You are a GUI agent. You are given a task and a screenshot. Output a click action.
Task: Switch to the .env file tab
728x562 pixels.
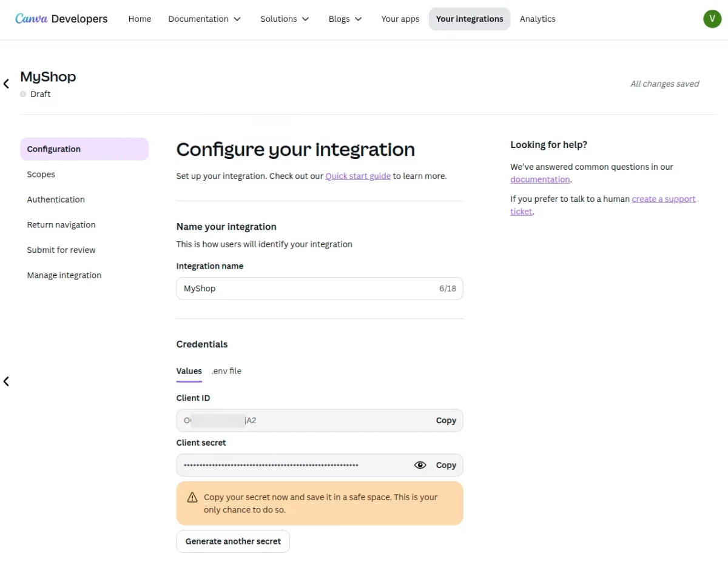point(226,371)
